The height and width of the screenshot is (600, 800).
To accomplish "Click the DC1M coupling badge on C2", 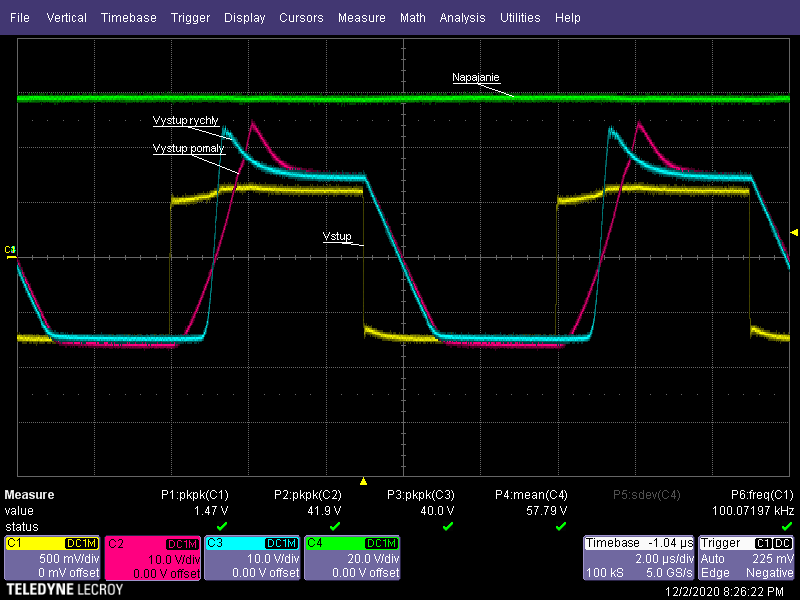I will (182, 544).
